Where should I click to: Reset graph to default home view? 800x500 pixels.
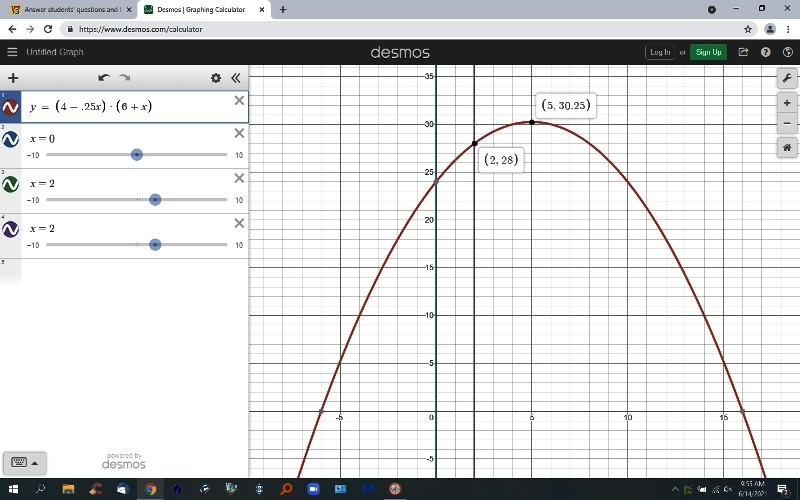tap(787, 148)
